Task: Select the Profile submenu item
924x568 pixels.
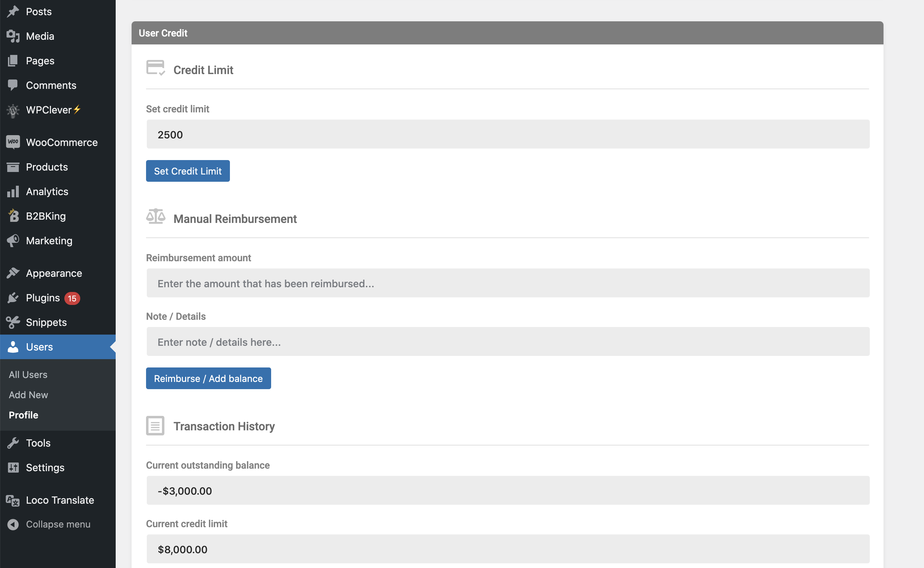Action: point(23,415)
